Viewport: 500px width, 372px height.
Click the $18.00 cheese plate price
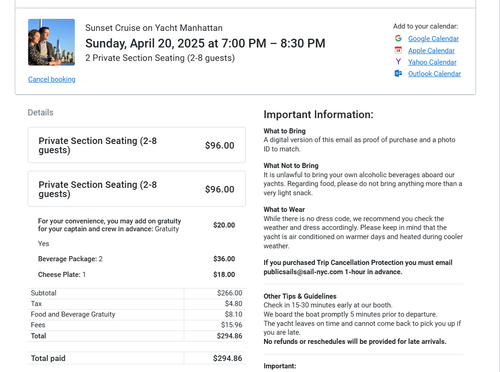[224, 275]
